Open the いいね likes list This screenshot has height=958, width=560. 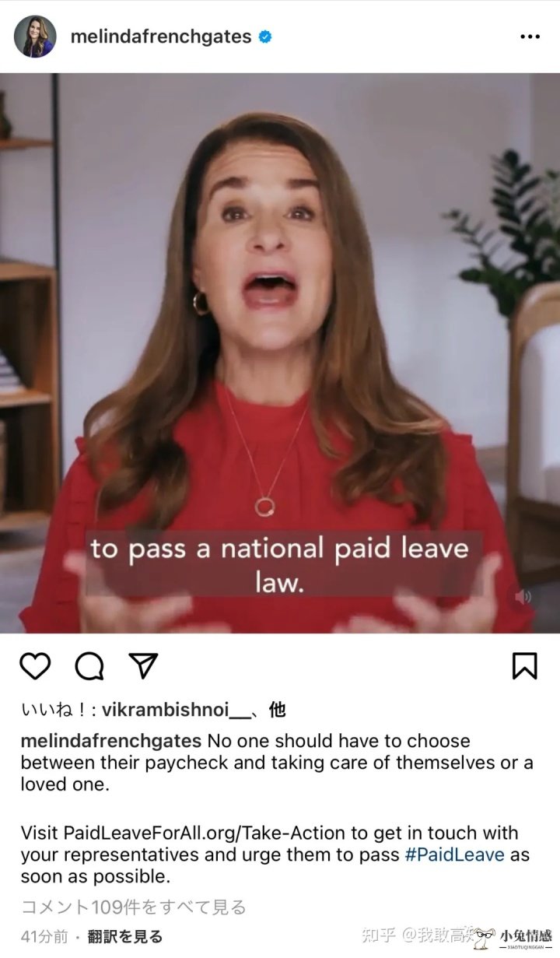tap(58, 710)
